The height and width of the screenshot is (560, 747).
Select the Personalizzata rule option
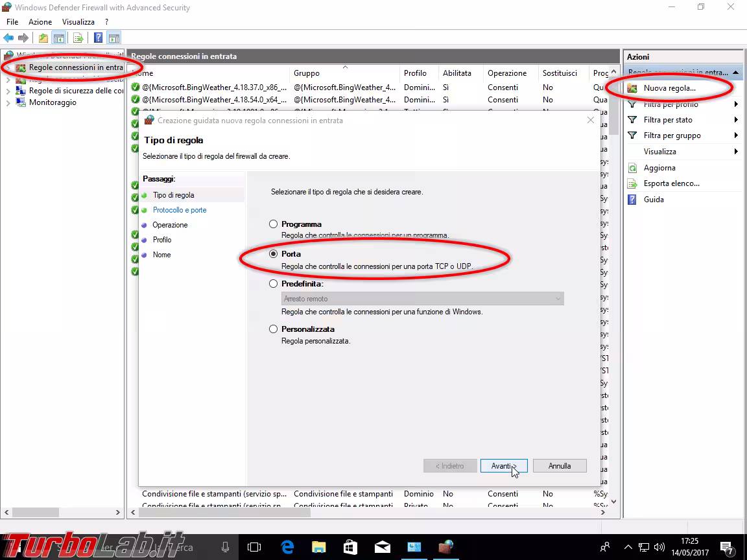[x=273, y=329]
